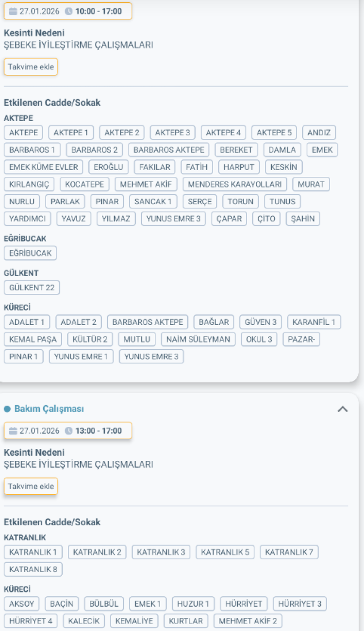The height and width of the screenshot is (631, 364).
Task: Click the MURAT street chip
Action: [x=311, y=184]
